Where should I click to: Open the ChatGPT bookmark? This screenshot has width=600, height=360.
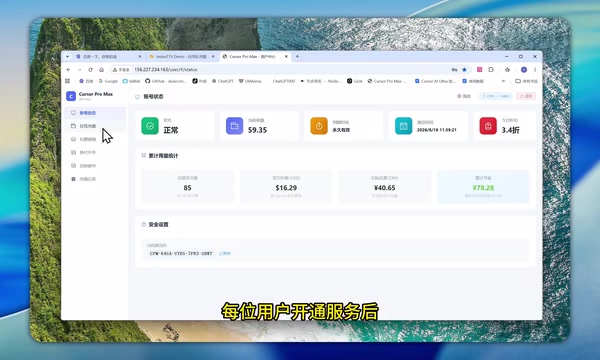coord(223,81)
